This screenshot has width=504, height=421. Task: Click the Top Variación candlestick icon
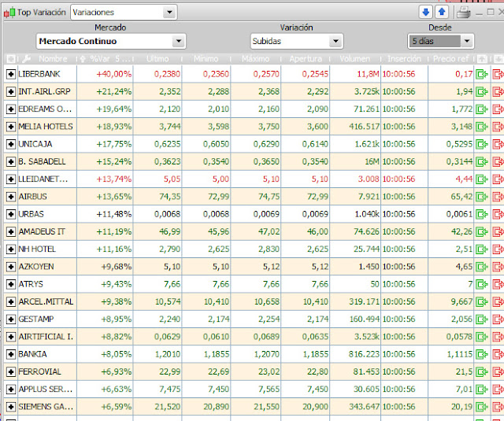coord(9,13)
